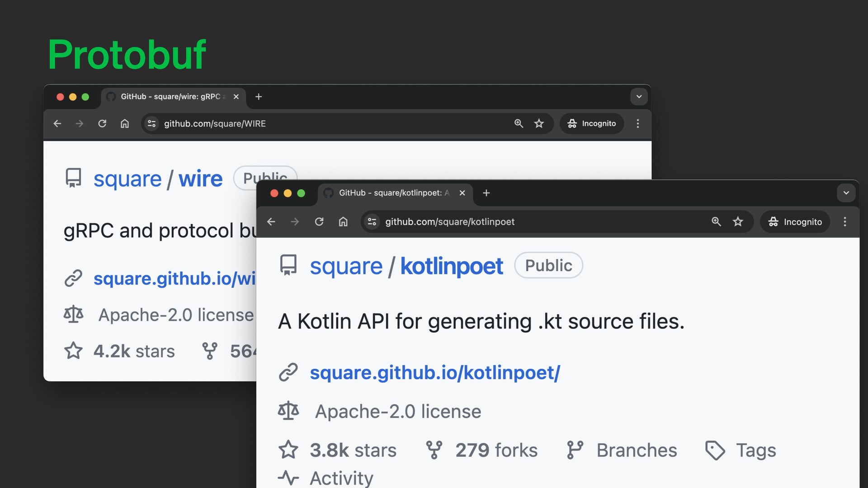Open three-dot menu in wire browser window

click(x=637, y=123)
